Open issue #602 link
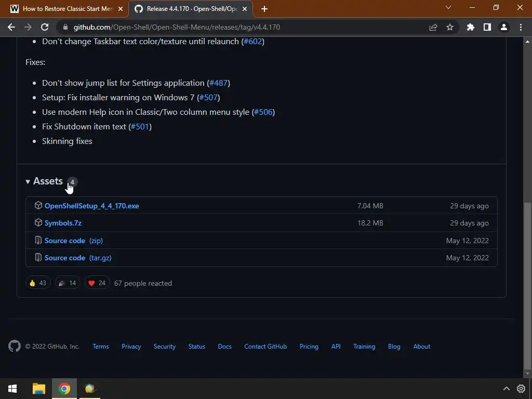The image size is (532, 399). (253, 42)
